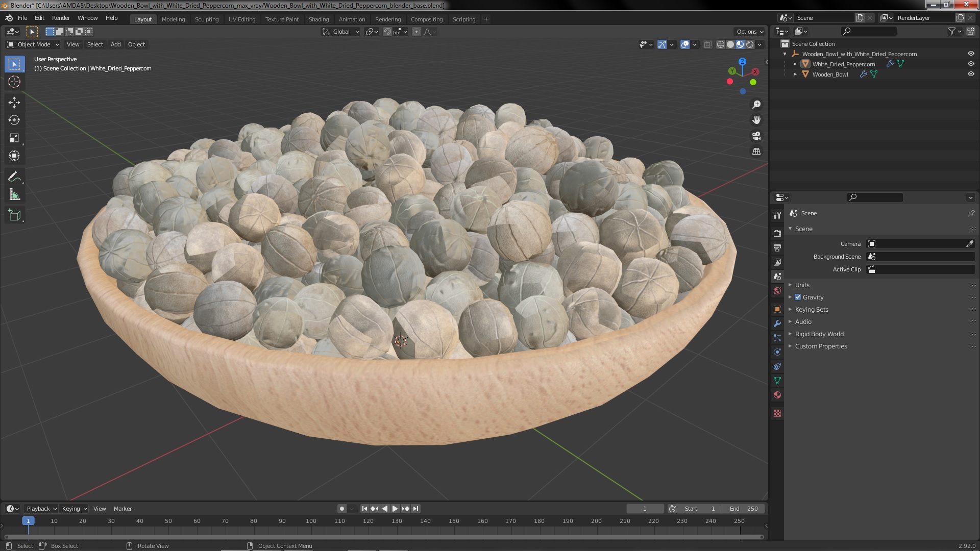
Task: Toggle snapping magnet
Action: (387, 32)
